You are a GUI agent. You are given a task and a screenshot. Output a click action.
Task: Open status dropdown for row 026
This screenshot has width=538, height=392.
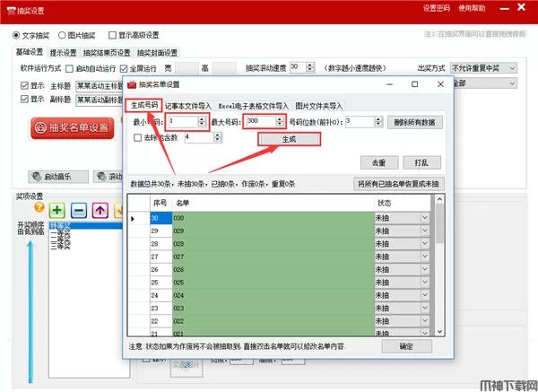tap(425, 269)
